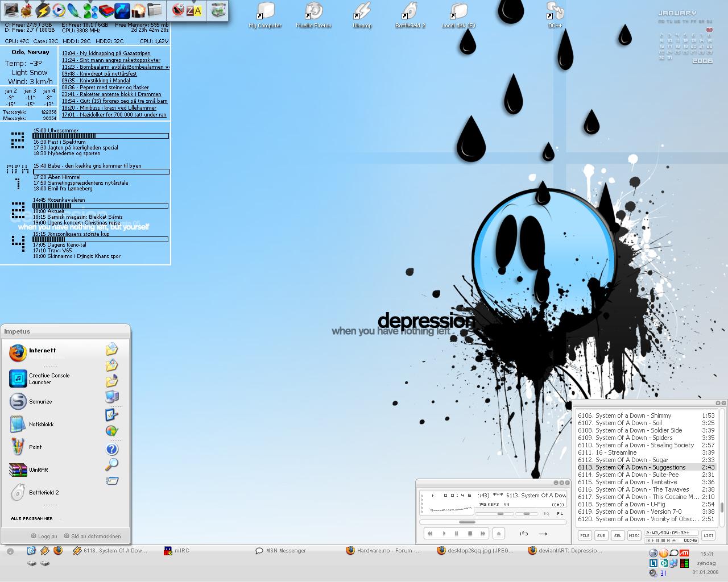
Task: Open the recycle bin icon in dock
Action: pos(217,10)
